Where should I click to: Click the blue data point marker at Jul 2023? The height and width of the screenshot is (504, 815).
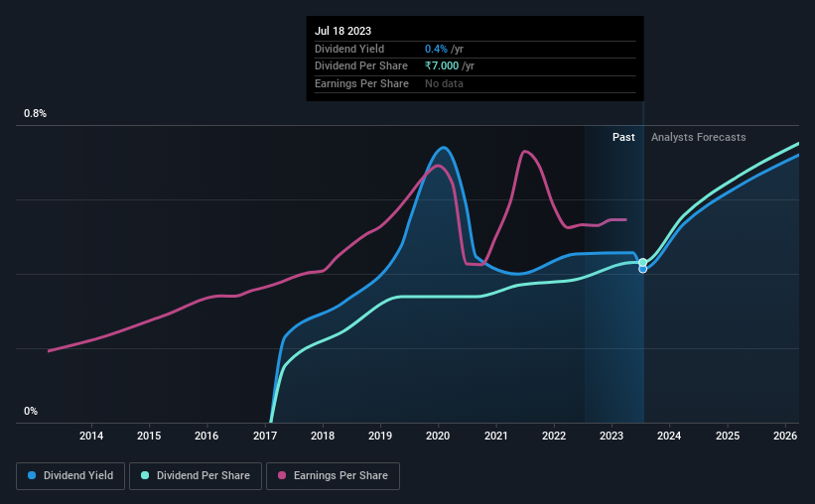643,269
